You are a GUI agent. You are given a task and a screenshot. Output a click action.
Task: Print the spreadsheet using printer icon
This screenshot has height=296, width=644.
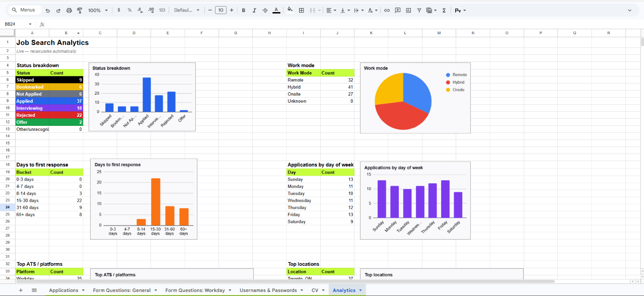pyautogui.click(x=69, y=10)
